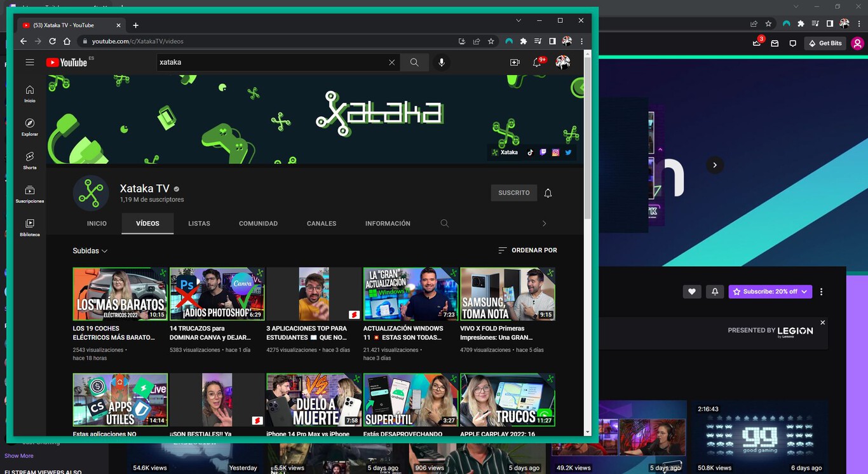Open Explorar in YouTube sidebar
The height and width of the screenshot is (474, 868).
[x=30, y=127]
